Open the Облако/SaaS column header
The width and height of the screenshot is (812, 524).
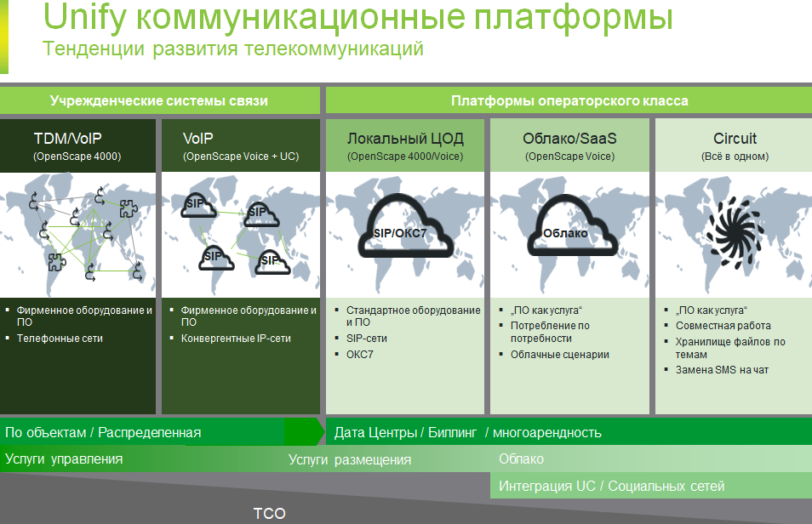coord(570,145)
